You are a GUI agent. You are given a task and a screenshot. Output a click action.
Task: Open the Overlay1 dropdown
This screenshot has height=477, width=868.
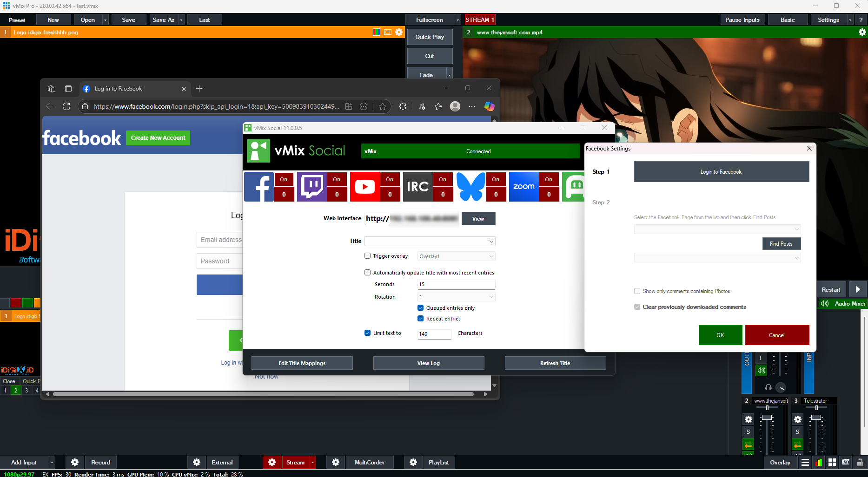(457, 256)
